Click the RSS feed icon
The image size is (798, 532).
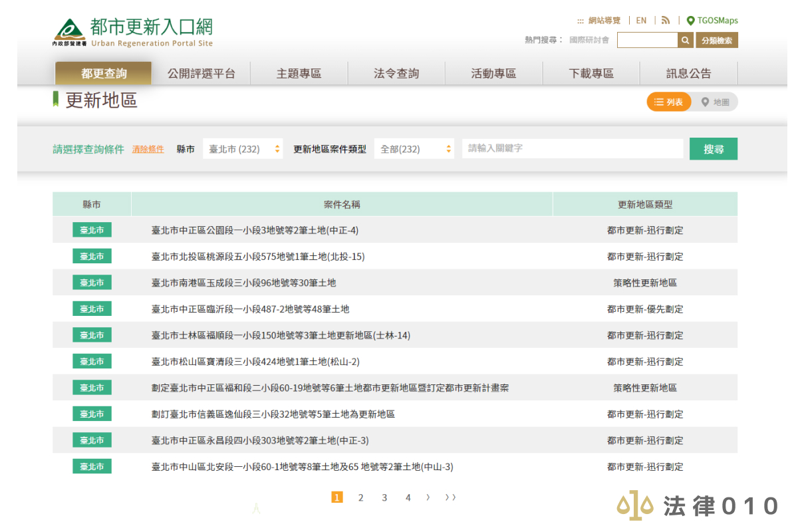(x=666, y=21)
